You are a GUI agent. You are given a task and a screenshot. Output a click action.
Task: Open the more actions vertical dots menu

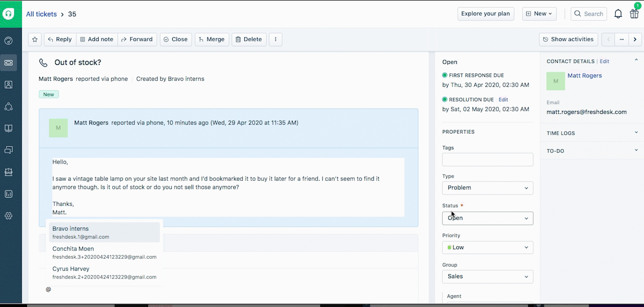276,39
